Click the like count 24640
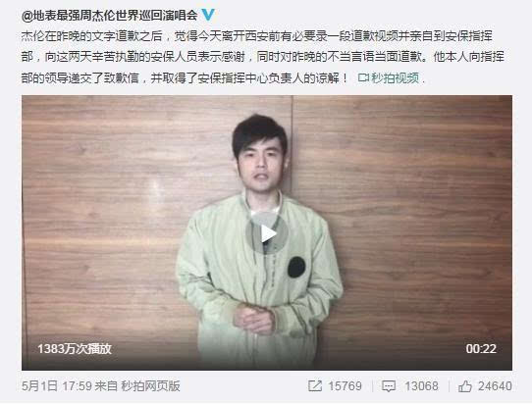The image size is (532, 405). pos(495,386)
